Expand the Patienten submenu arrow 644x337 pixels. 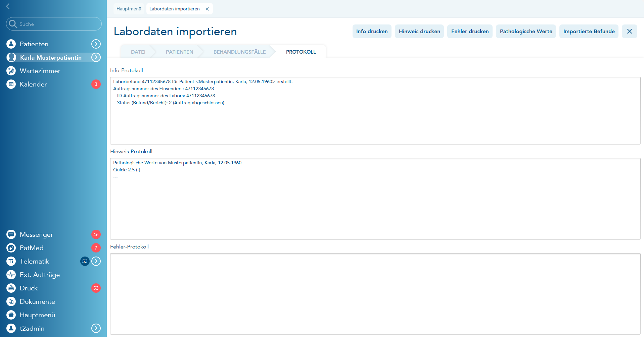coord(96,44)
